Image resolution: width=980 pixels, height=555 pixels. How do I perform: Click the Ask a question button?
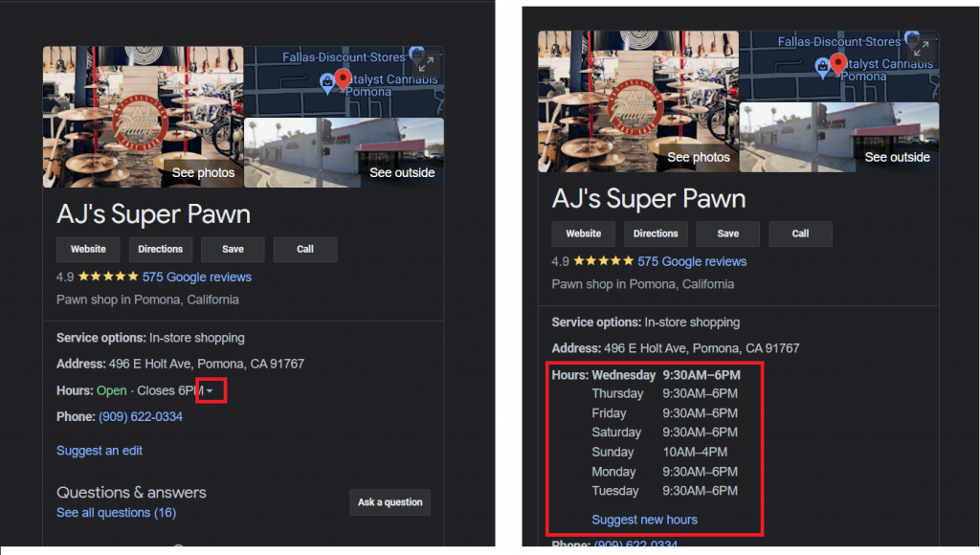[x=390, y=501]
